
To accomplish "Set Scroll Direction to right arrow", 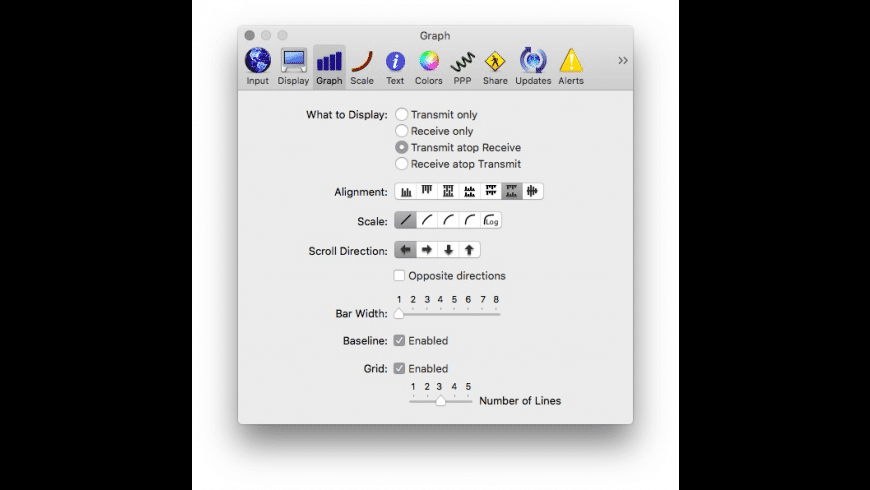I will [427, 250].
